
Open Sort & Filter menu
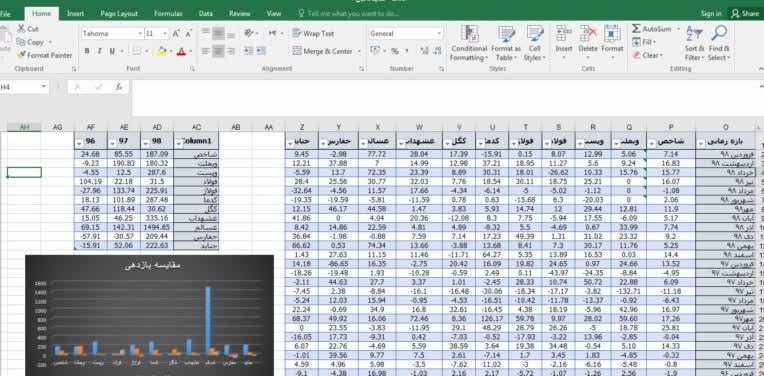pos(694,44)
